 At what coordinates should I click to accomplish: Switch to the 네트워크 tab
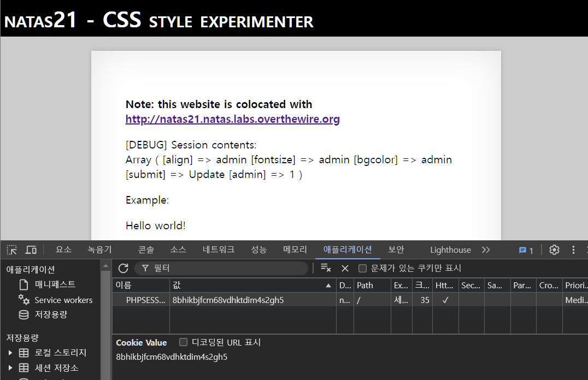(219, 250)
